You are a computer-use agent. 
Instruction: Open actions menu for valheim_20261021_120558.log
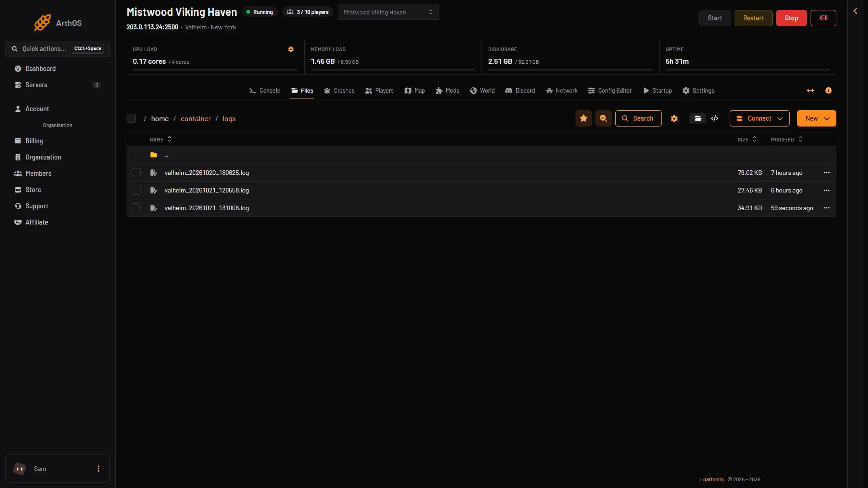pos(827,190)
